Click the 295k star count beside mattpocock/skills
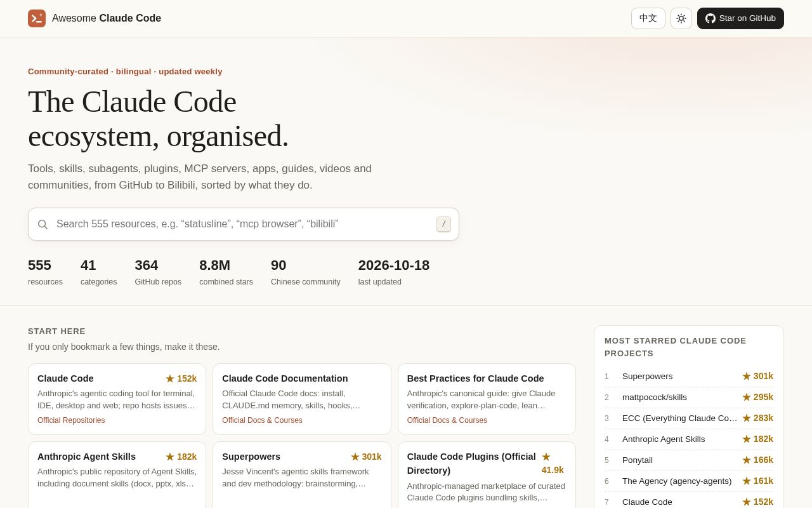Image resolution: width=812 pixels, height=508 pixels. [x=758, y=398]
